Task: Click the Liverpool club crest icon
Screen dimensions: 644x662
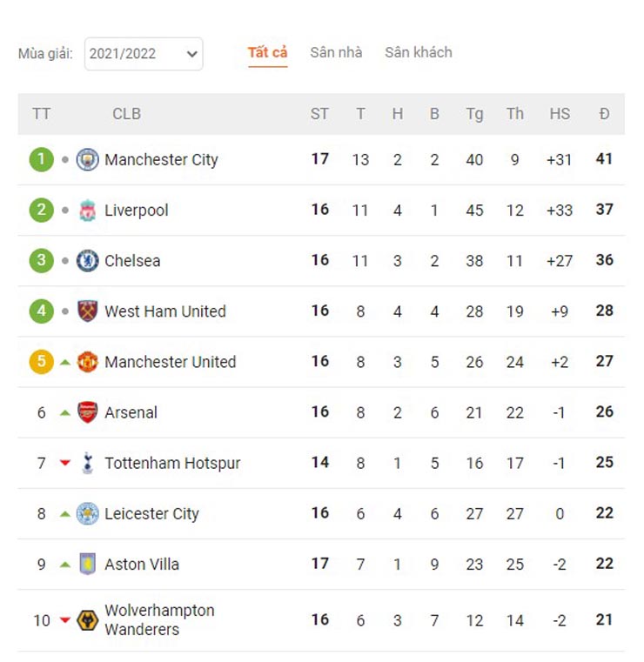Action: [x=87, y=210]
